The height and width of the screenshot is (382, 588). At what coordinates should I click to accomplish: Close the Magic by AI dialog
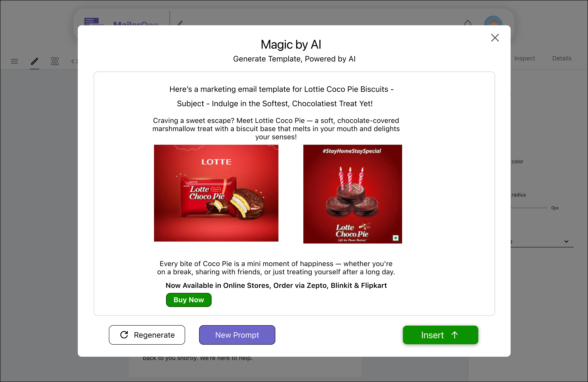click(495, 38)
